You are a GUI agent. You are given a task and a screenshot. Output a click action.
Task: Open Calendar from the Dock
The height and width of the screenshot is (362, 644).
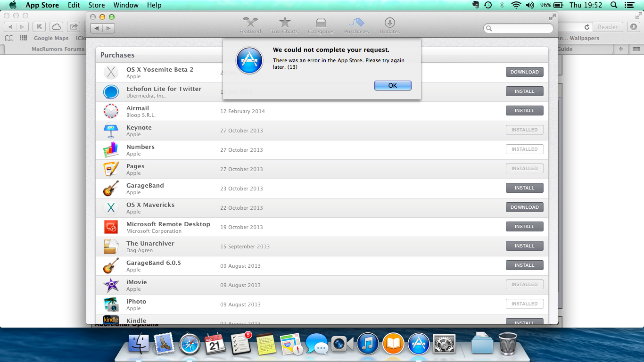click(215, 344)
